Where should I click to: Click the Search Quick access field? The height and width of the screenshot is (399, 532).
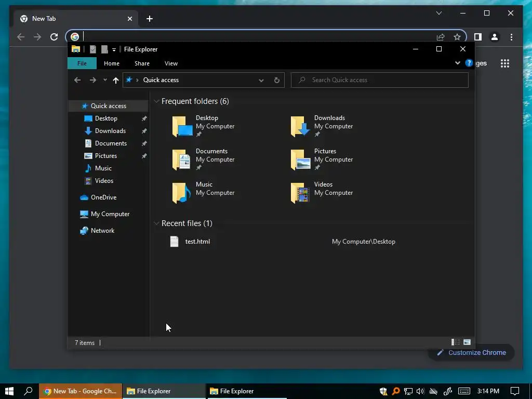click(380, 80)
